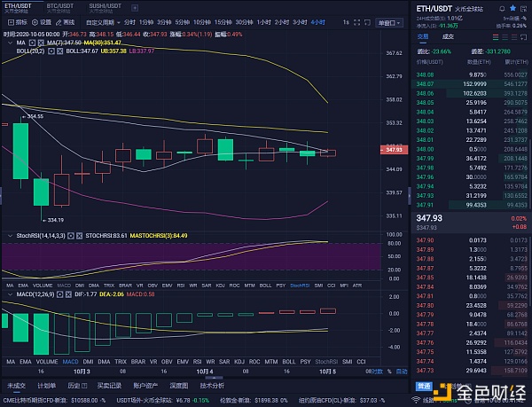Toggle the MACD indicator in bottom list

[x=72, y=362]
